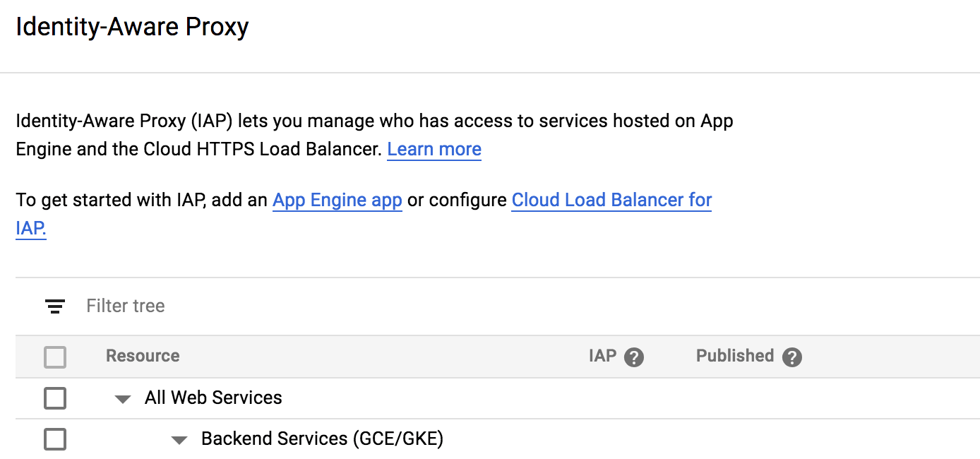Check the All Web Services checkbox
Screen dimensions: 980x459
click(x=55, y=398)
